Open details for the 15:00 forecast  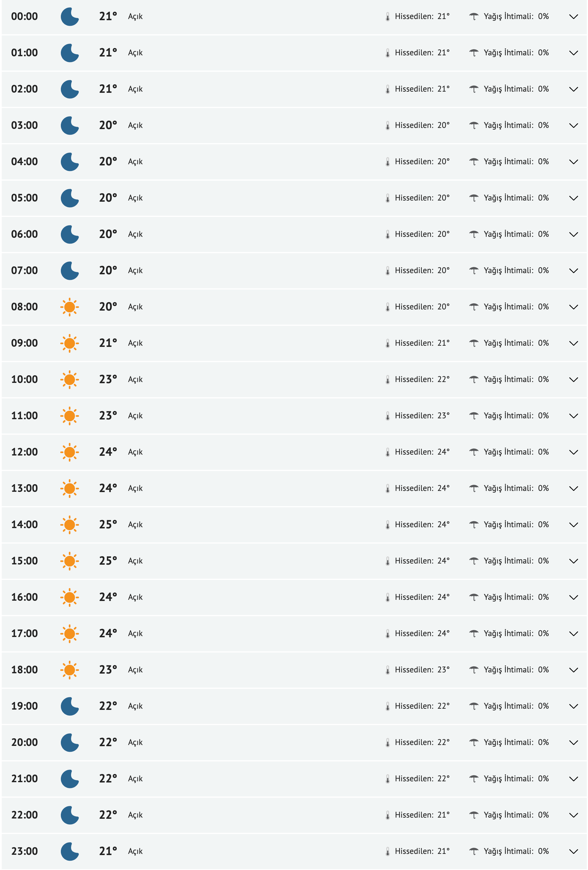click(573, 561)
